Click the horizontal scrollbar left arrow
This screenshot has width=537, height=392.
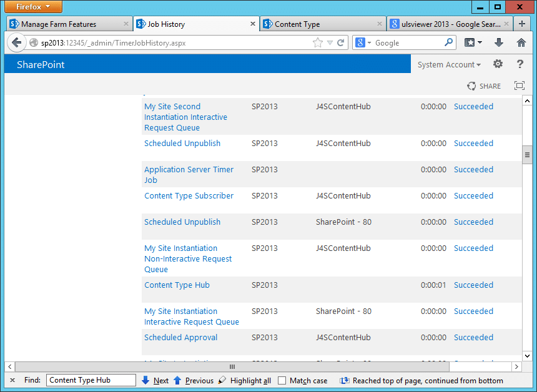tap(9, 366)
